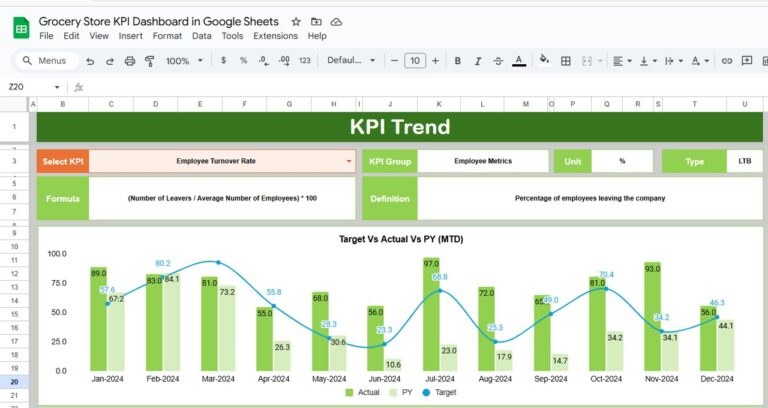Open the Edit menu
768x408 pixels.
pos(71,36)
